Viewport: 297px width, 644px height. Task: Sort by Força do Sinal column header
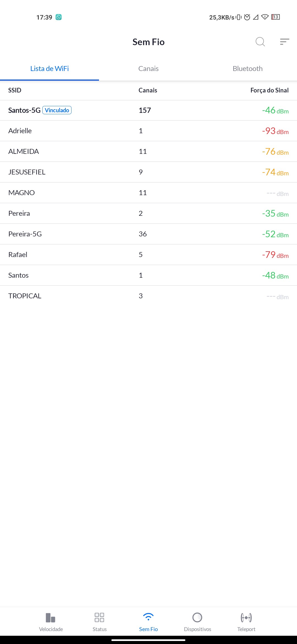pyautogui.click(x=269, y=90)
